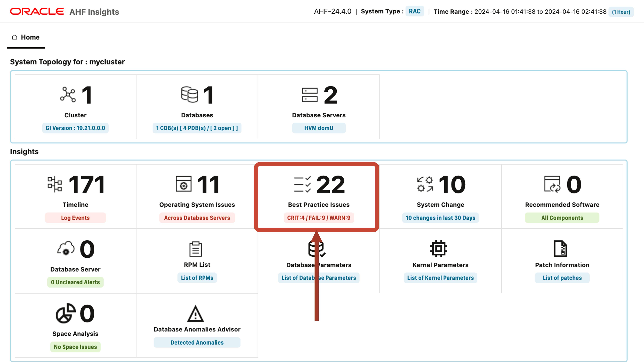Click the GI Version 19.21.0.0.0 badge
644x362 pixels.
tap(75, 128)
